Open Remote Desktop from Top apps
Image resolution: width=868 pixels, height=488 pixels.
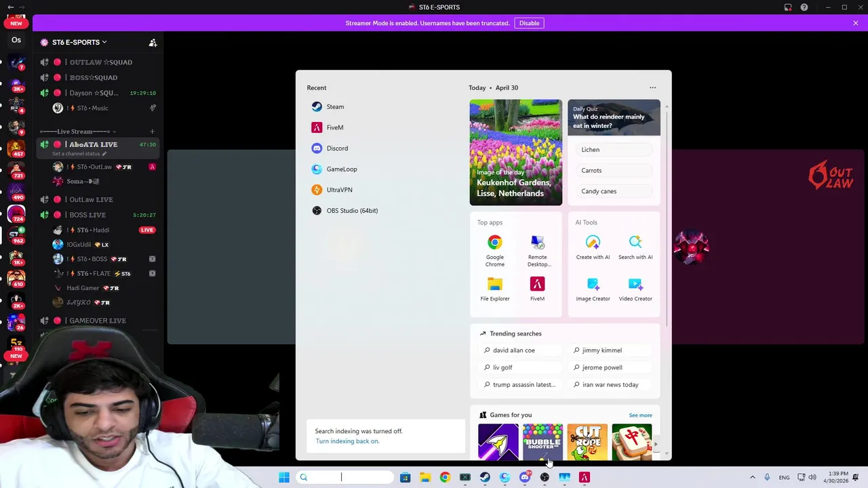click(537, 251)
